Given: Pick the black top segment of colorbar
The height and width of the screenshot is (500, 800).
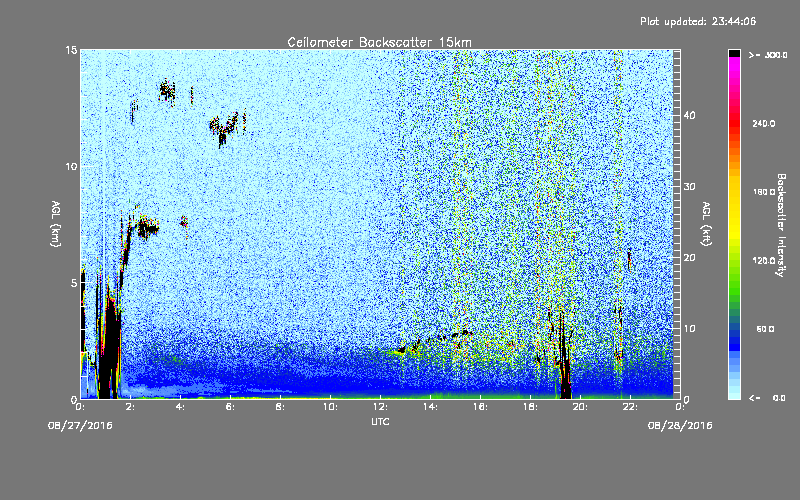Looking at the screenshot, I should 734,53.
